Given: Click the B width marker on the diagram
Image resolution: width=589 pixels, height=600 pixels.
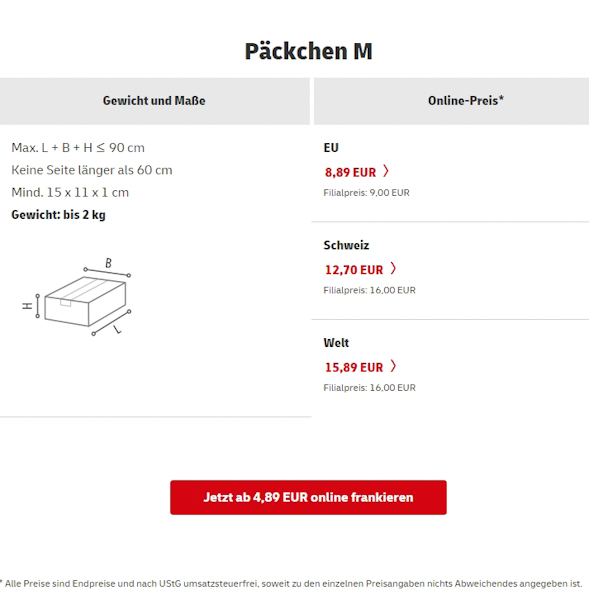Looking at the screenshot, I should (x=108, y=263).
